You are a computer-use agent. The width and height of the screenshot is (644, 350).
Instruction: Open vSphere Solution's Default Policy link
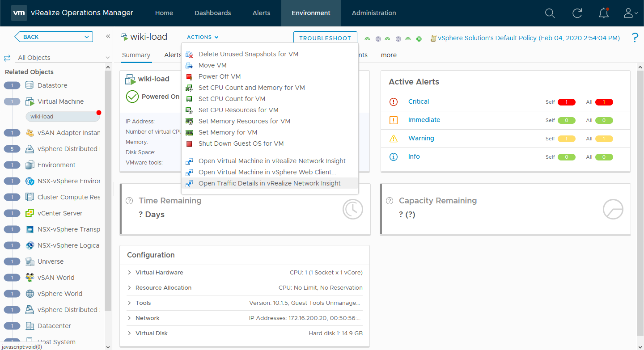click(x=529, y=38)
